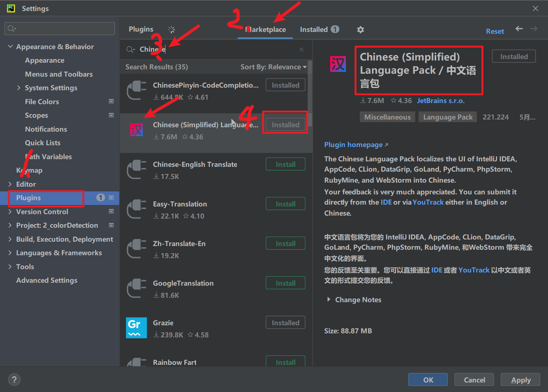This screenshot has height=392, width=548.
Task: Click the plugin search magnifier options icon
Action: point(131,50)
